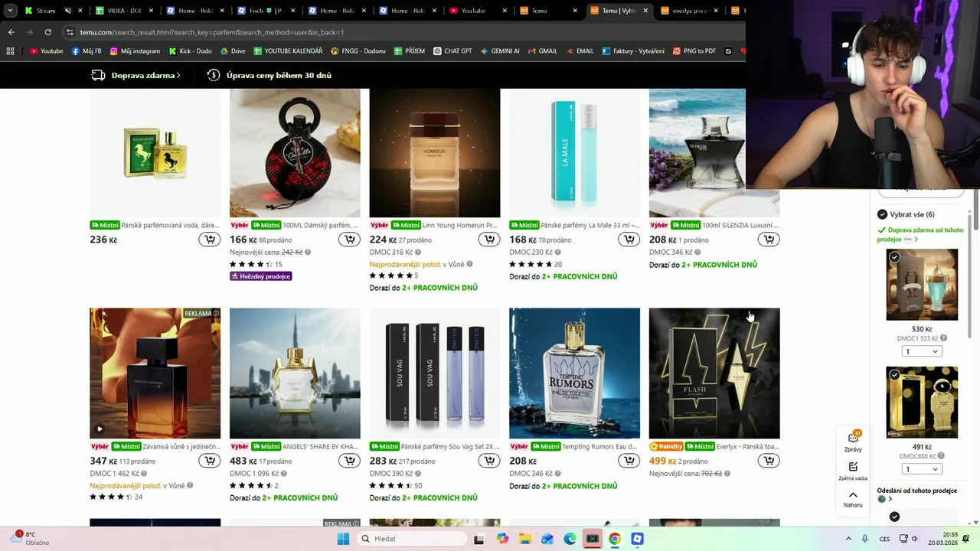The height and width of the screenshot is (551, 980).
Task: Click info icon next to Nejnovější cena 242 Kč
Action: click(x=308, y=253)
